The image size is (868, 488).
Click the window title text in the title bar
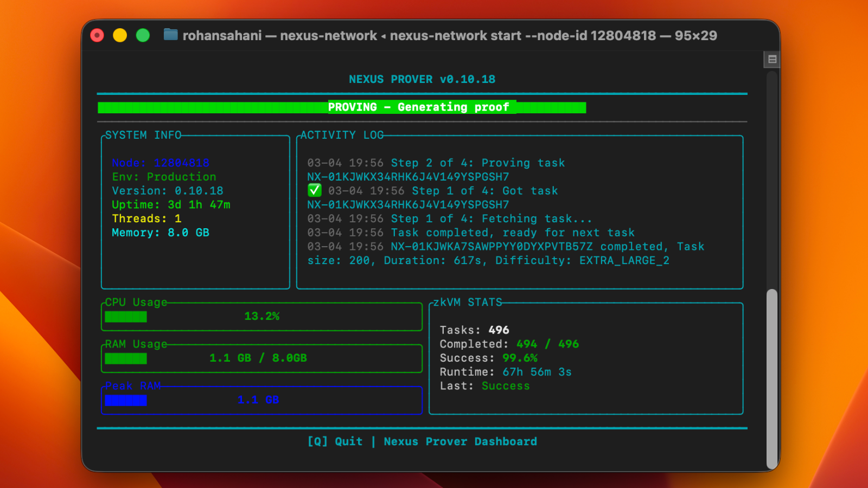tap(450, 36)
